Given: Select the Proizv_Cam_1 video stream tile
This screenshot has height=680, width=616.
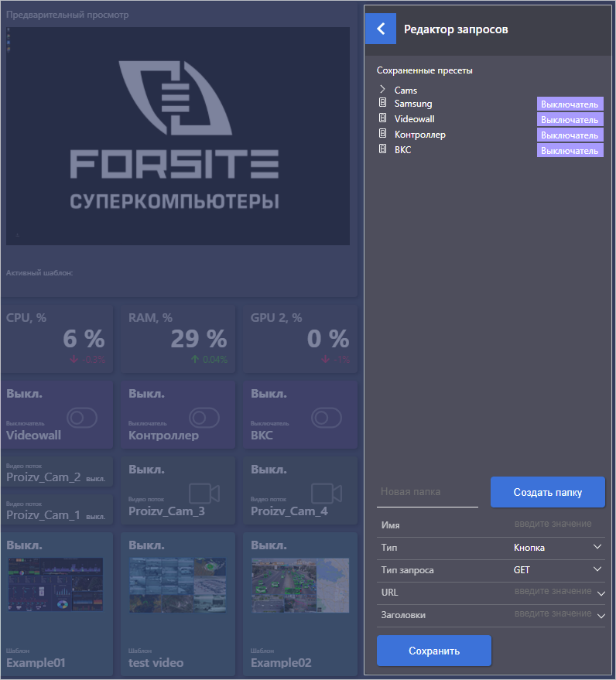Looking at the screenshot, I should coord(56,510).
